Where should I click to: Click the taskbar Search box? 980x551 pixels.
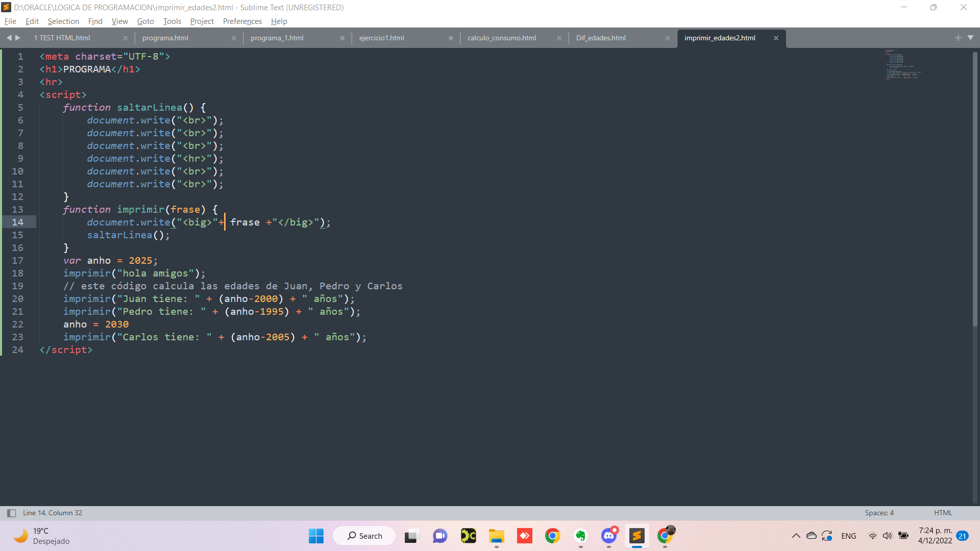point(364,536)
